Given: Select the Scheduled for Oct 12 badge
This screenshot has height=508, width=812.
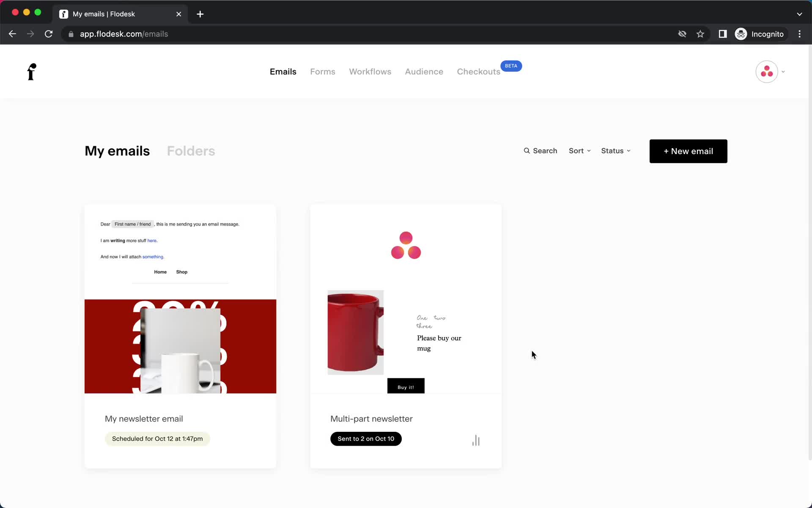Looking at the screenshot, I should point(157,438).
